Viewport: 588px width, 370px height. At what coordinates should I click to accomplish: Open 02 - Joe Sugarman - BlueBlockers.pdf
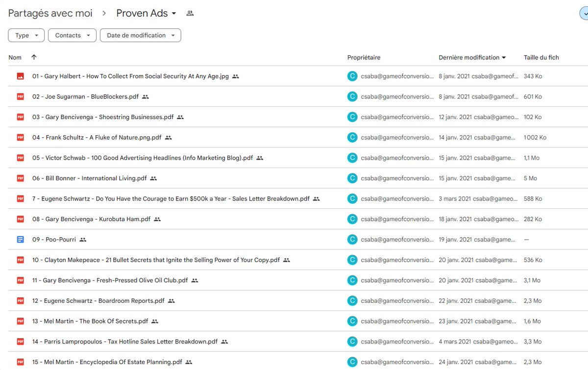click(x=85, y=97)
